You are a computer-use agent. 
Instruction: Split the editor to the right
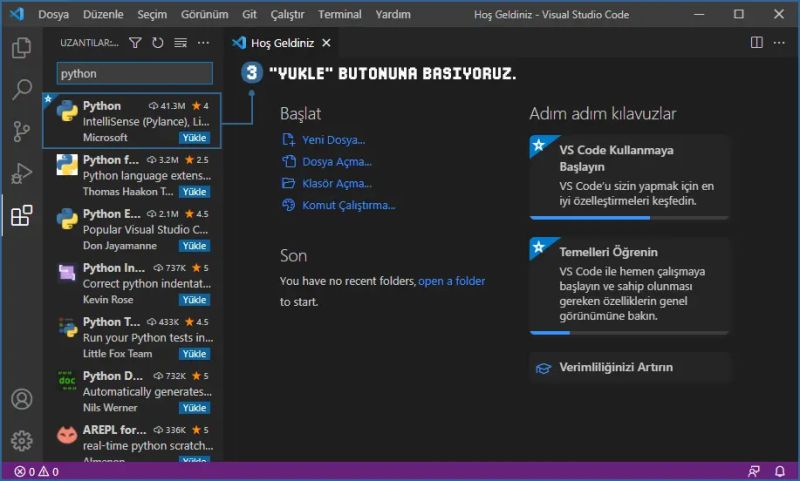point(757,42)
